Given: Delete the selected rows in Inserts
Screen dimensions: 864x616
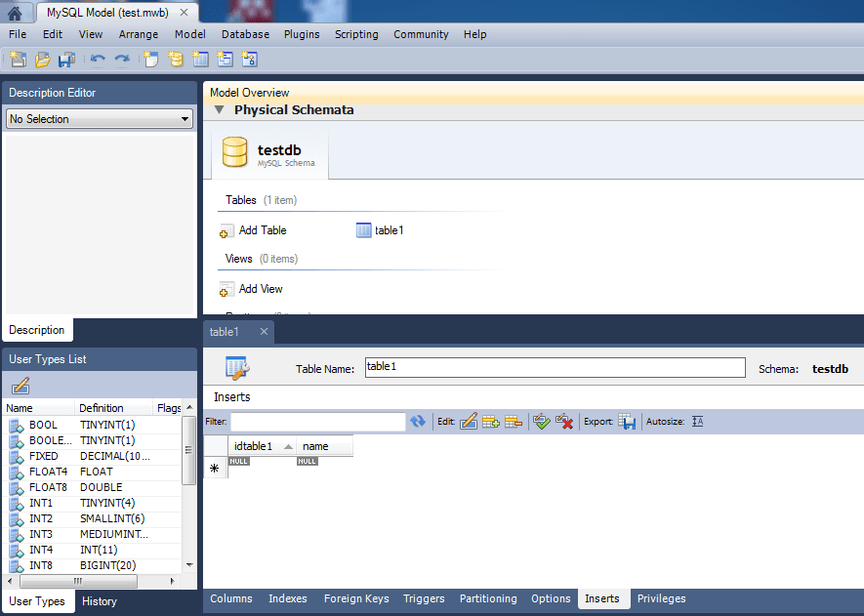Looking at the screenshot, I should pyautogui.click(x=514, y=422).
